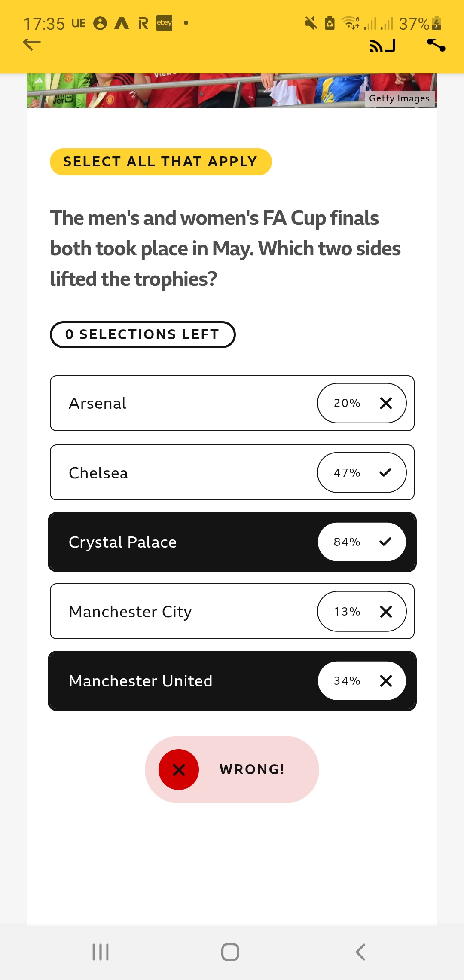Screen dimensions: 464x980
Task: Tap the share icon in the header
Action: [436, 45]
